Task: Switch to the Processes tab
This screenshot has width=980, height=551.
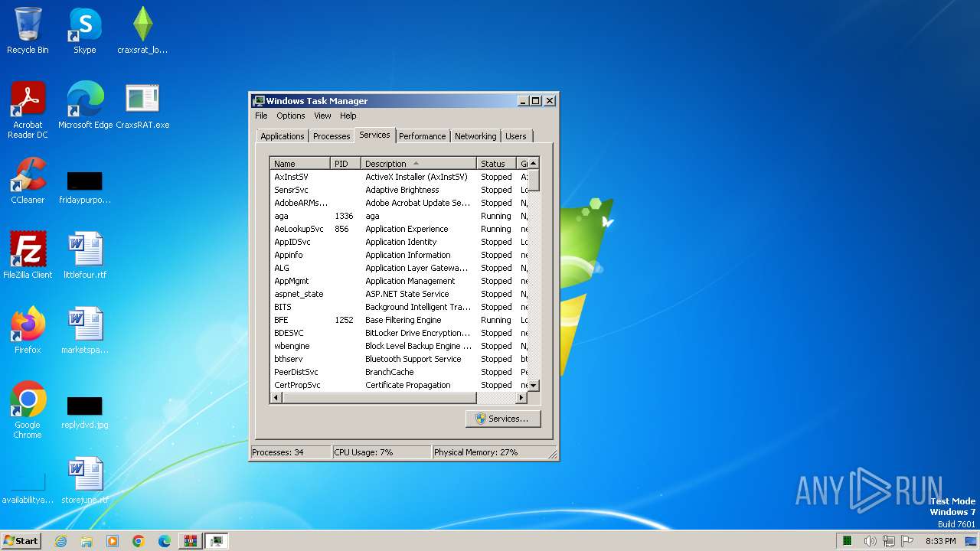Action: (332, 136)
